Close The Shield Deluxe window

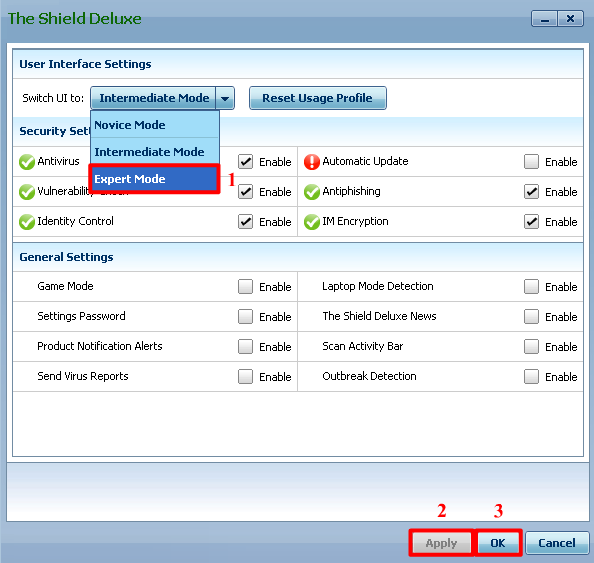(571, 19)
